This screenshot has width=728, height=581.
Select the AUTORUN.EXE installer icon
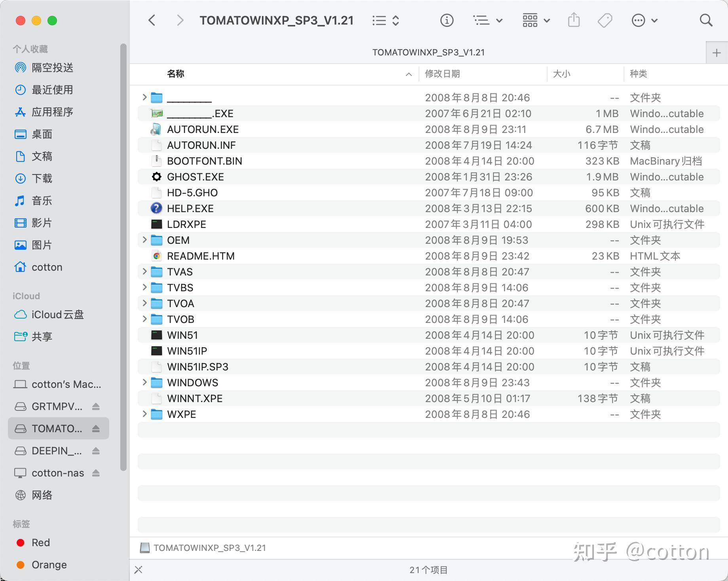click(x=157, y=129)
